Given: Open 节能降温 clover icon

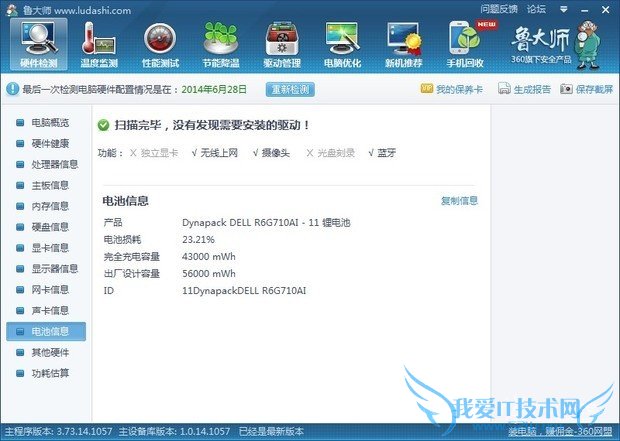Looking at the screenshot, I should (x=221, y=44).
